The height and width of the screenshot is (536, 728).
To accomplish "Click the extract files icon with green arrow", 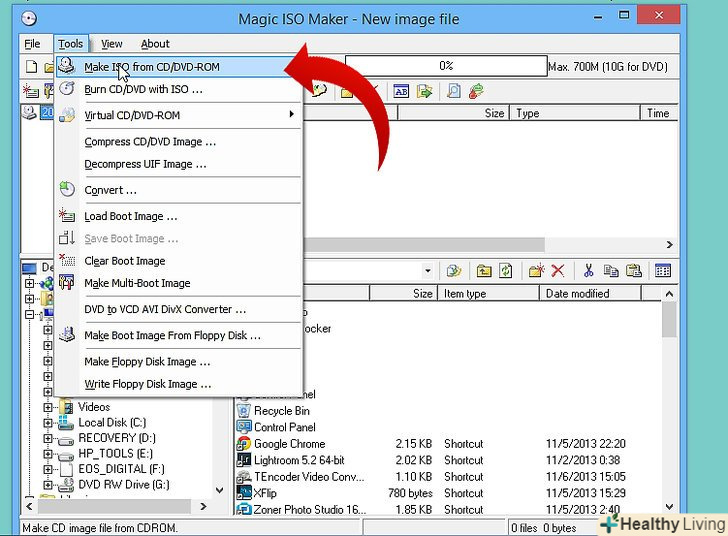I will point(424,91).
